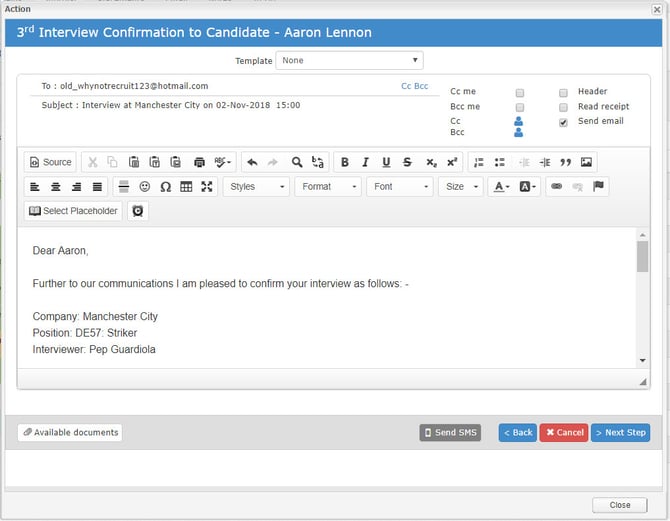Click the Bold formatting icon
Screen dimensions: 670x521
(x=344, y=162)
